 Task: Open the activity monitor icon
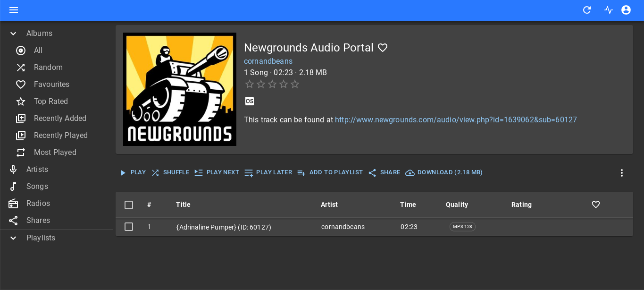[x=609, y=10]
